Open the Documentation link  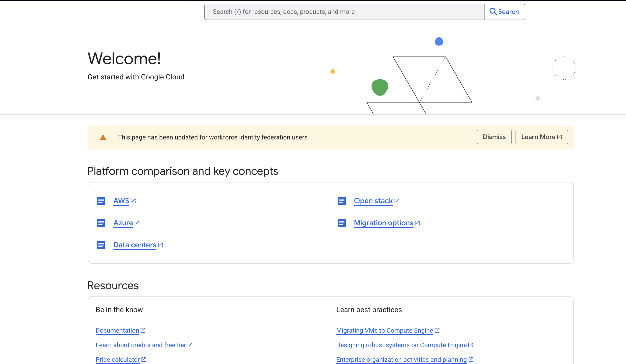click(117, 330)
